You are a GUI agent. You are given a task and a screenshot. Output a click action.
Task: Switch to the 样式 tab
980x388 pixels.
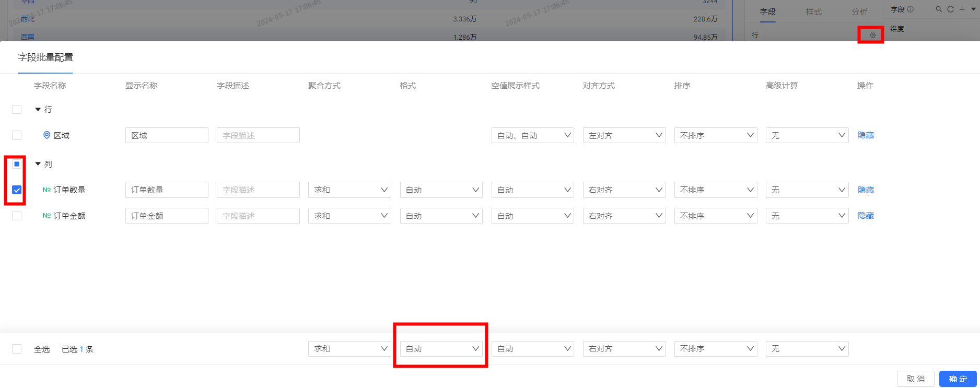pos(813,11)
